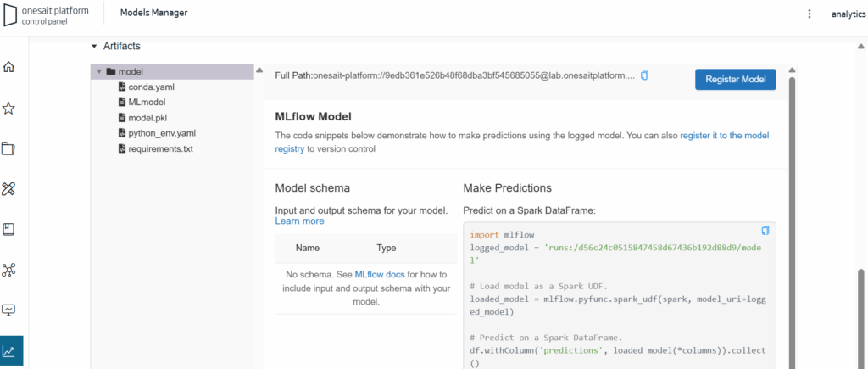The width and height of the screenshot is (868, 369).
Task: Copy the full artifact path
Action: 644,75
